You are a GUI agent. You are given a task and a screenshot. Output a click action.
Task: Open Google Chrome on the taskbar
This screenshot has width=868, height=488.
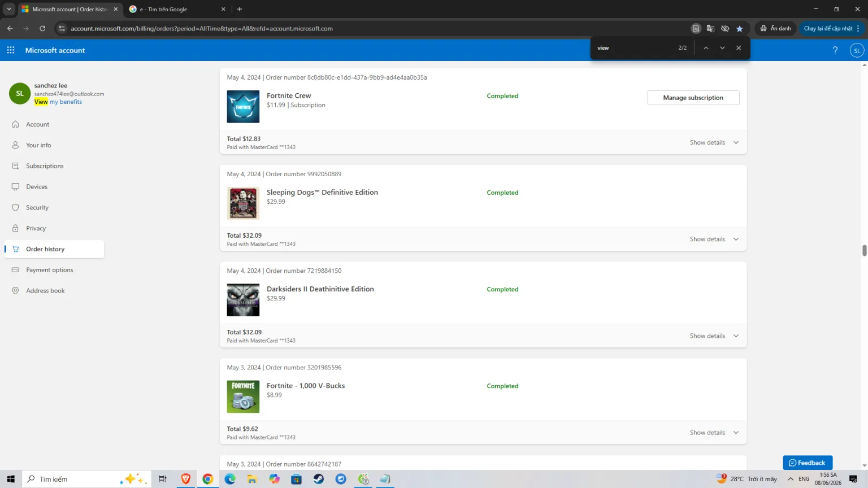pos(208,479)
